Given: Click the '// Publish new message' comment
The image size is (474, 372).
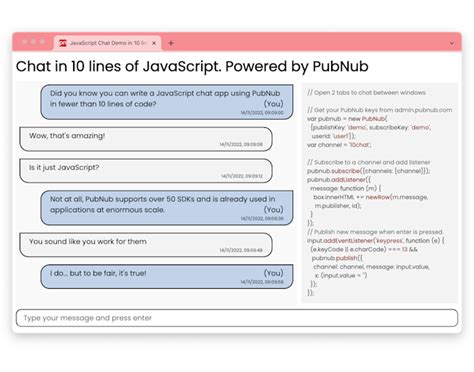Looking at the screenshot, I should pyautogui.click(x=375, y=232).
